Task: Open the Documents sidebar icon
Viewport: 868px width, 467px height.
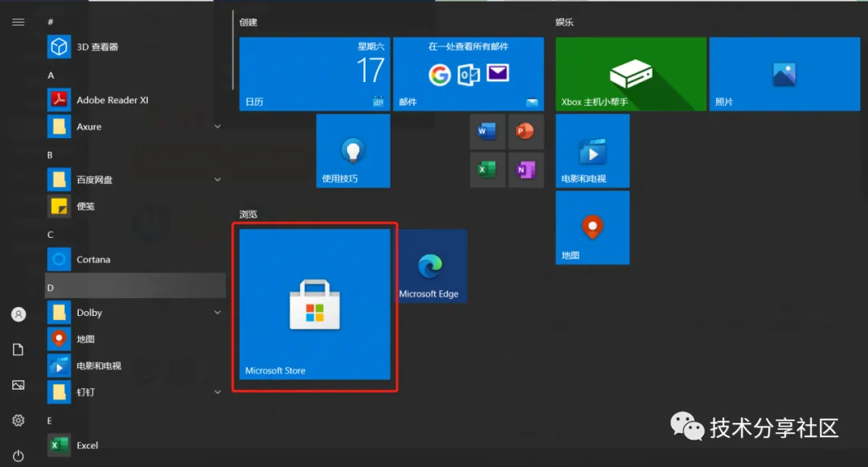Action: click(18, 350)
